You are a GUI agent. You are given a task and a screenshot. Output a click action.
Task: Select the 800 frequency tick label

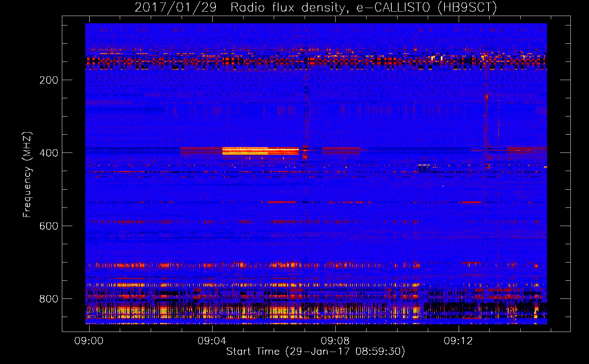49,299
